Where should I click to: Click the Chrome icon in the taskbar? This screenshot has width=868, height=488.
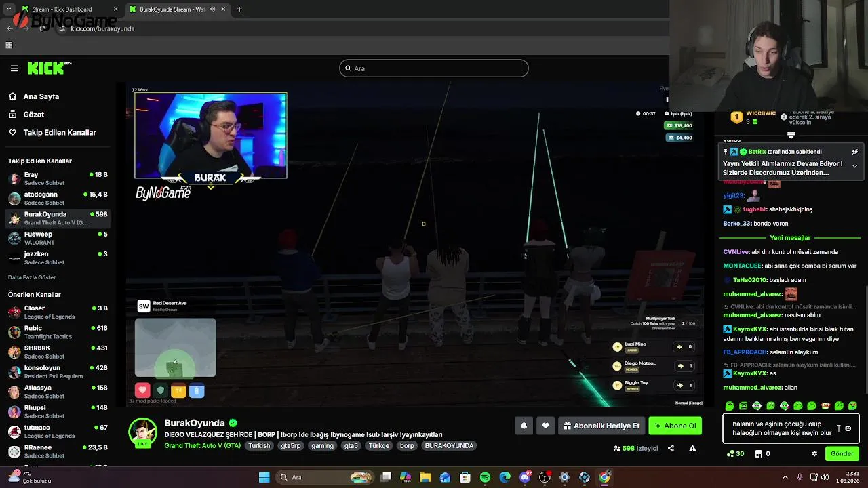[604, 477]
